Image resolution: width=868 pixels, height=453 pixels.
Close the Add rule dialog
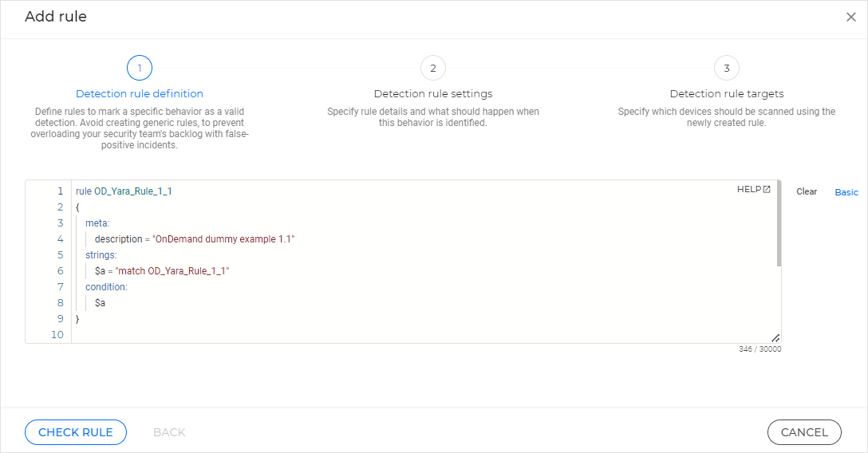click(x=850, y=18)
